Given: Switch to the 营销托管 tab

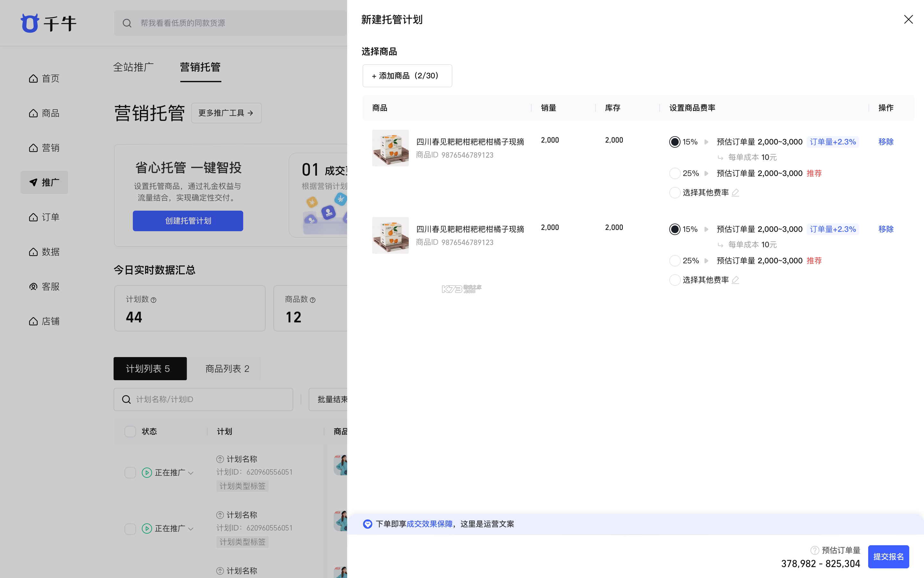Looking at the screenshot, I should tap(201, 67).
